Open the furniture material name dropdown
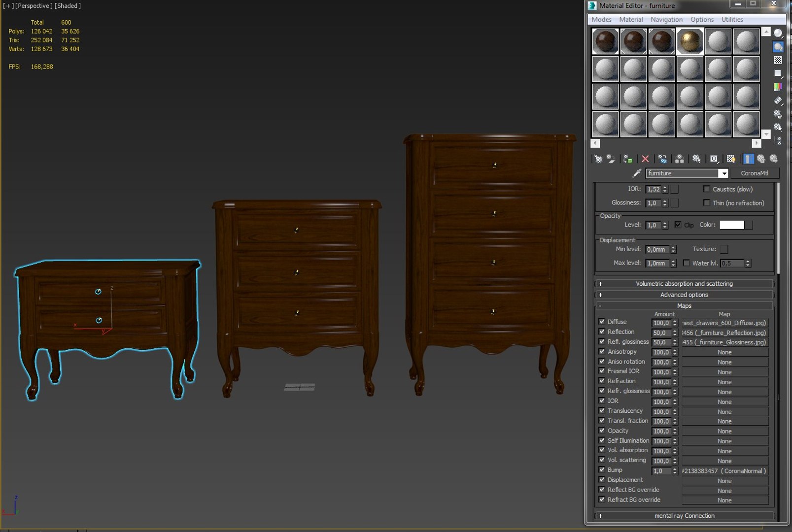This screenshot has height=532, width=792. click(723, 173)
